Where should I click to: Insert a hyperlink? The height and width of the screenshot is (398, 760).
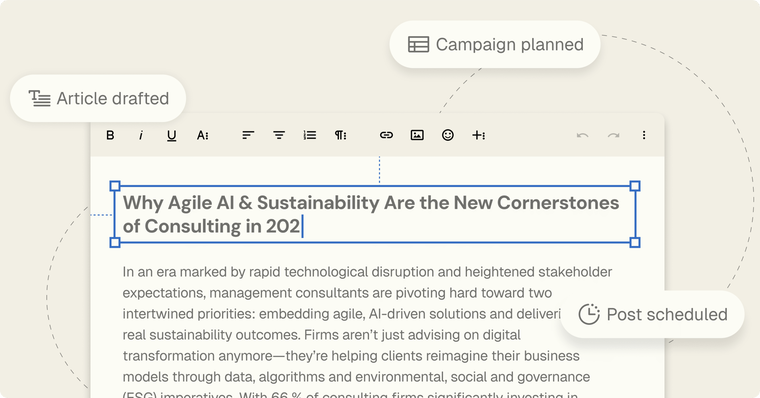386,135
